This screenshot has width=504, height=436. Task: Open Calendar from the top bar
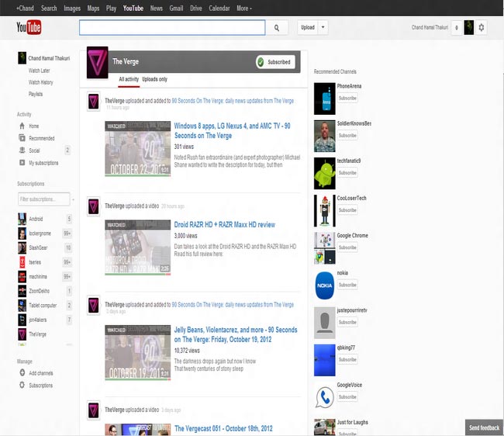219,9
